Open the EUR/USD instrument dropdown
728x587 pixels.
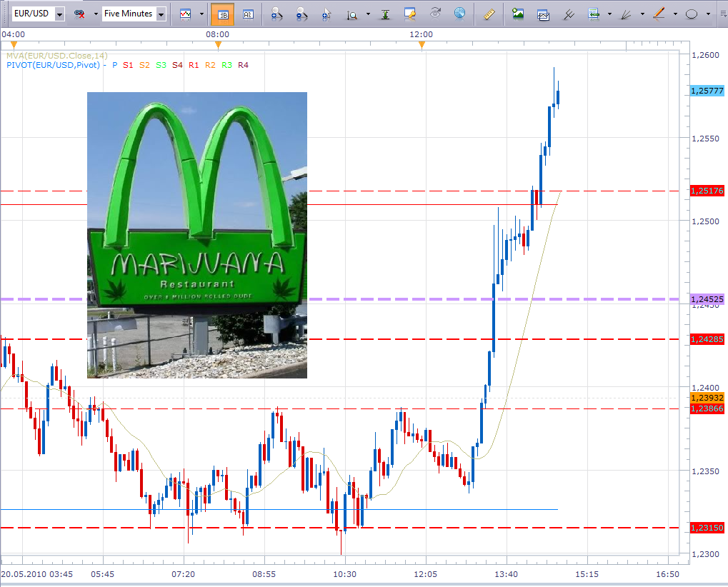click(x=59, y=14)
